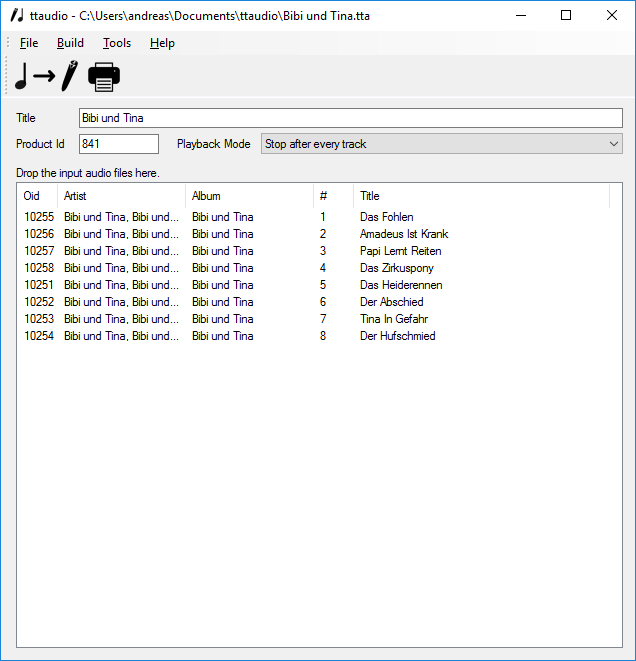Screen dimensions: 636x661
Task: Click track number 8 in # column
Action: click(x=323, y=336)
